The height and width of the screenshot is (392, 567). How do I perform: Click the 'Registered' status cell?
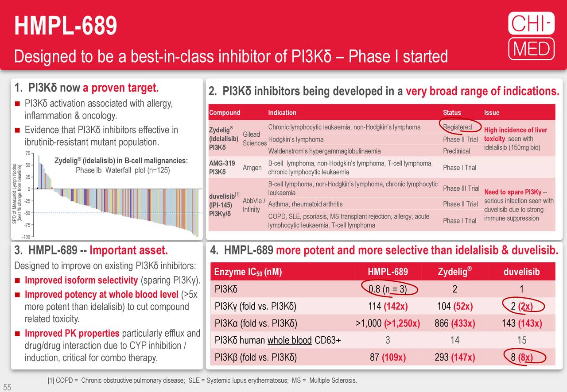click(x=458, y=127)
